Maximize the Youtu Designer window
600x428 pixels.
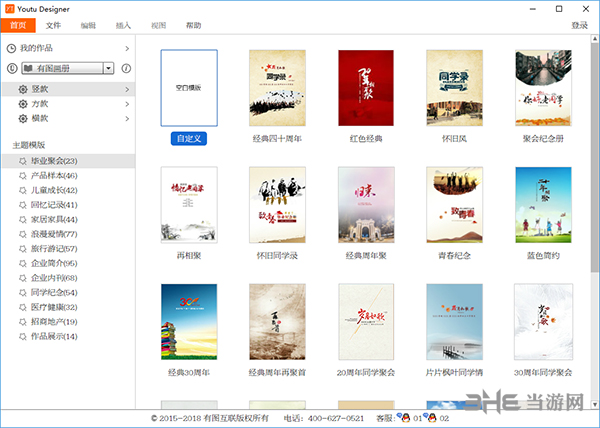pyautogui.click(x=559, y=9)
